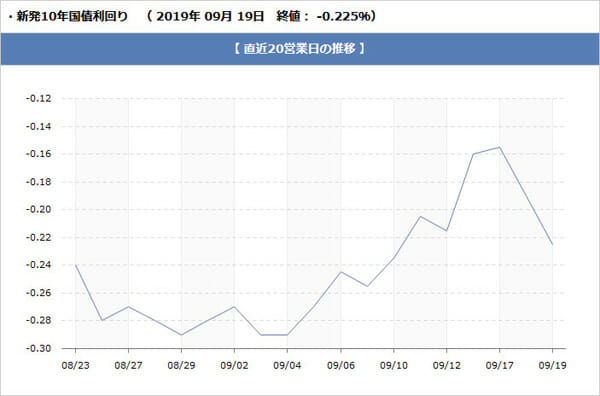Viewport: 600px width, 396px height.
Task: Click the y-axis label -0.26
Action: point(38,293)
